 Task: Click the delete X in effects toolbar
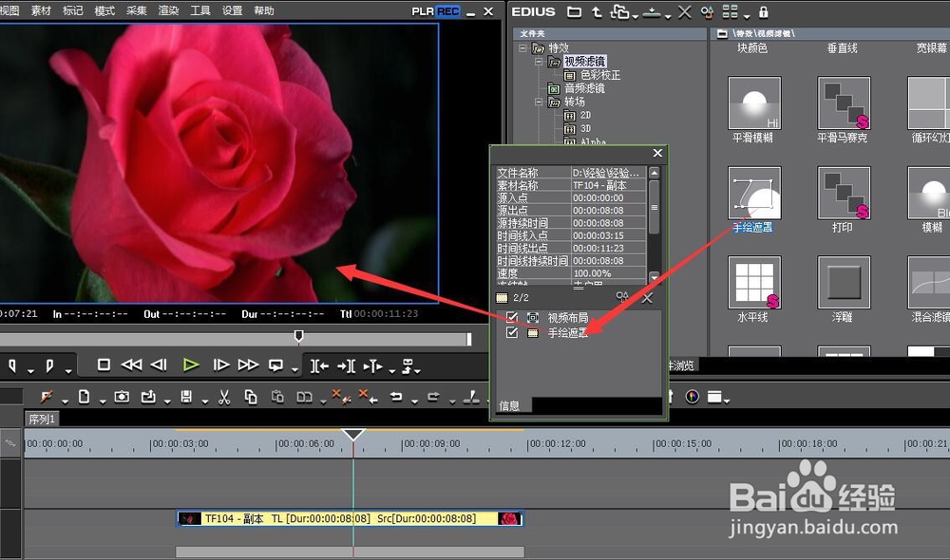point(685,12)
